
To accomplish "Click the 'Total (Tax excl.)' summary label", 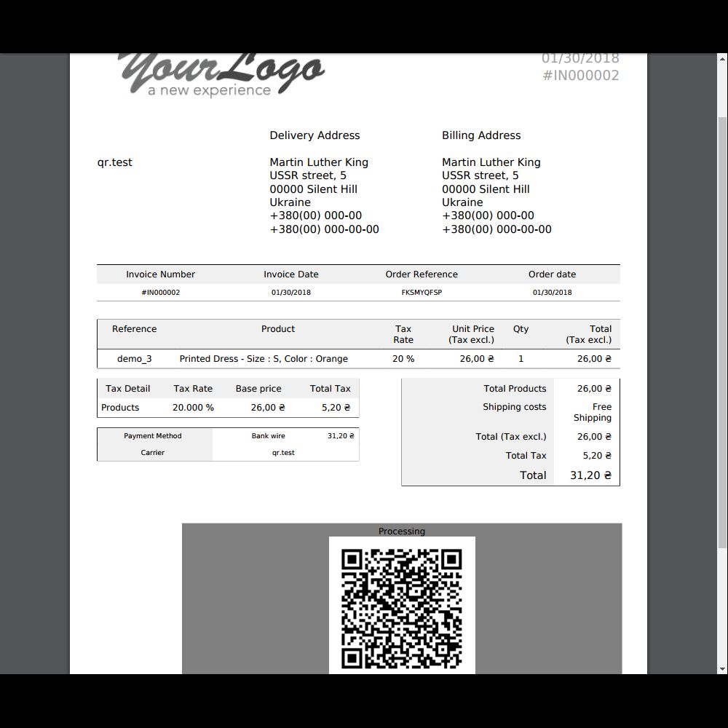I will pyautogui.click(x=511, y=437).
